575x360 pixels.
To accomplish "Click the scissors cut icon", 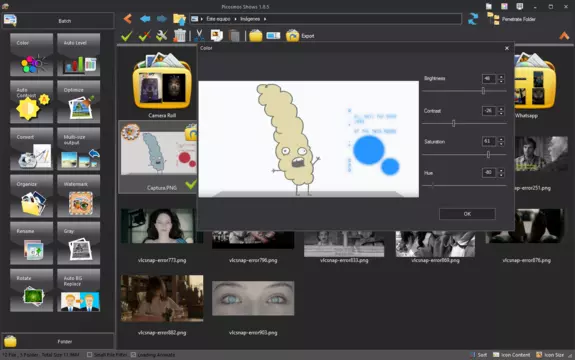I will pyautogui.click(x=199, y=36).
